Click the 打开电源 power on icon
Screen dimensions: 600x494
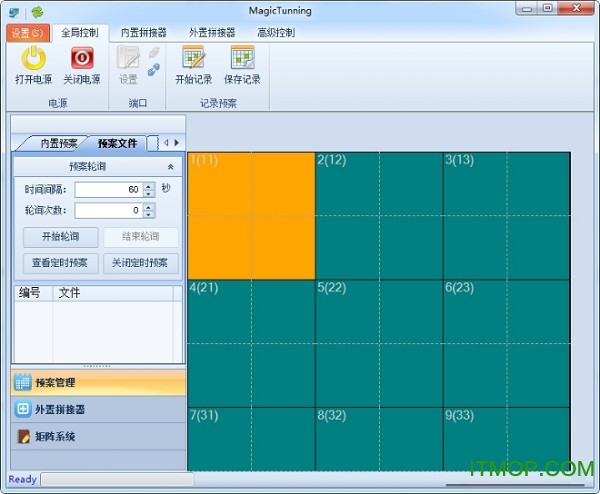pyautogui.click(x=34, y=58)
